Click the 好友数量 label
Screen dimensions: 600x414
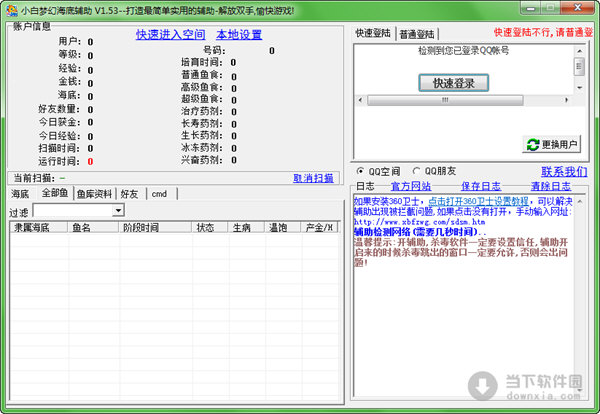coord(59,109)
